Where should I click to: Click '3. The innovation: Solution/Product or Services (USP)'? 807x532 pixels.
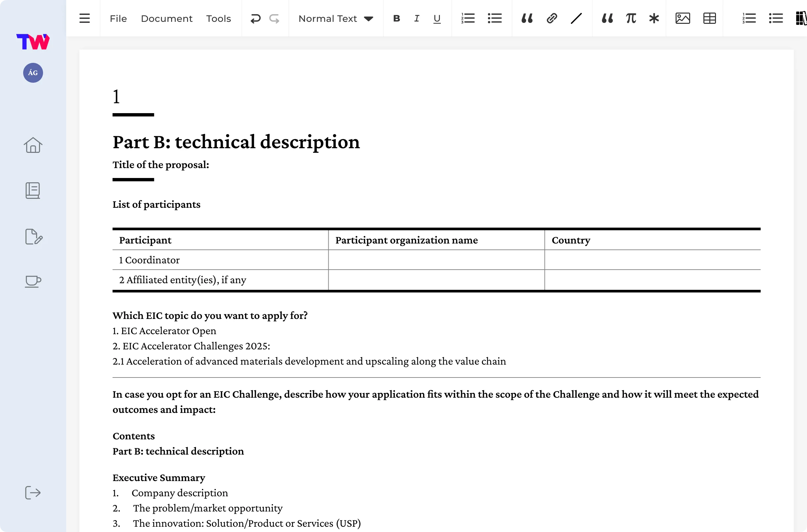coord(237,523)
